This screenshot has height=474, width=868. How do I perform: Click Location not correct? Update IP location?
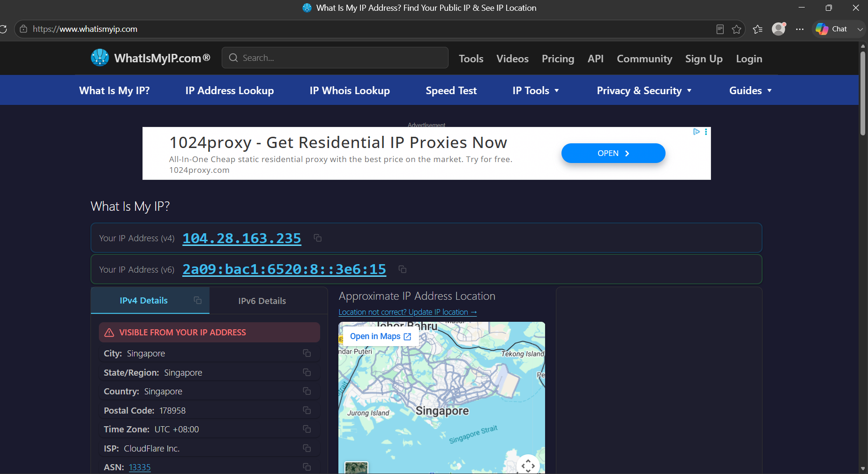pos(408,312)
